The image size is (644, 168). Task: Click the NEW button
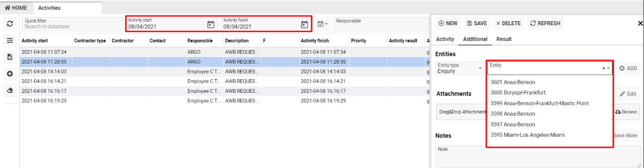(448, 23)
